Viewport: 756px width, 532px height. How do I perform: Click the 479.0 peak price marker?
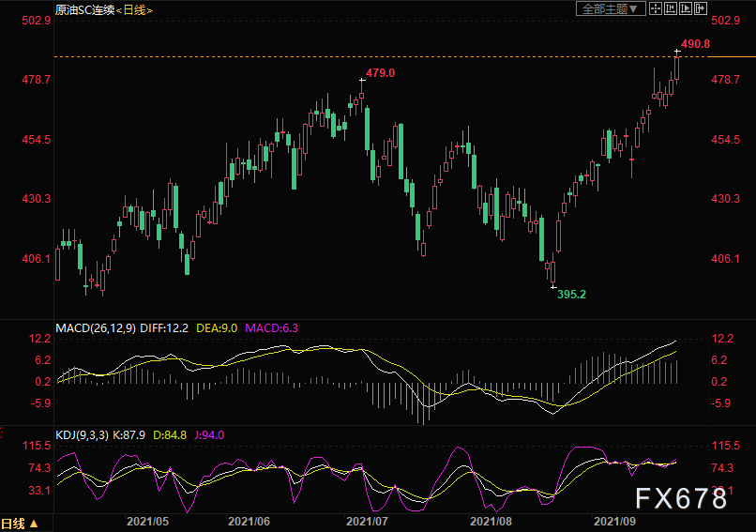pos(380,73)
